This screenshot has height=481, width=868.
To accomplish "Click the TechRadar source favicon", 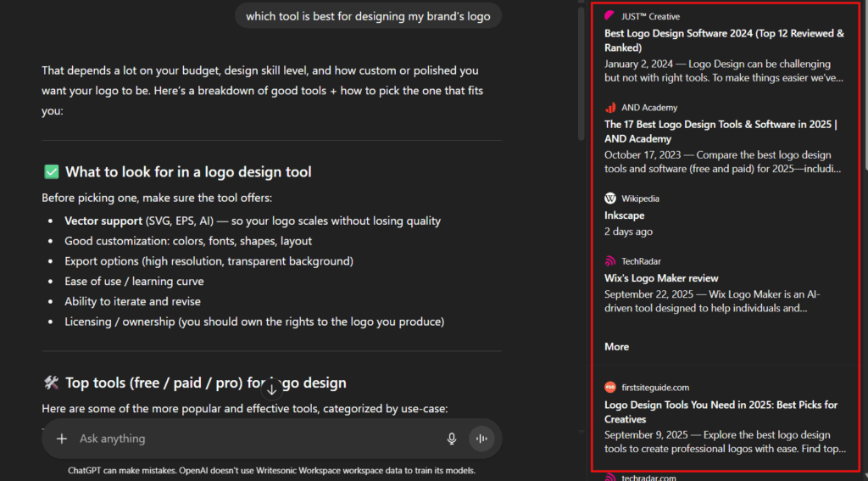I will (x=610, y=261).
